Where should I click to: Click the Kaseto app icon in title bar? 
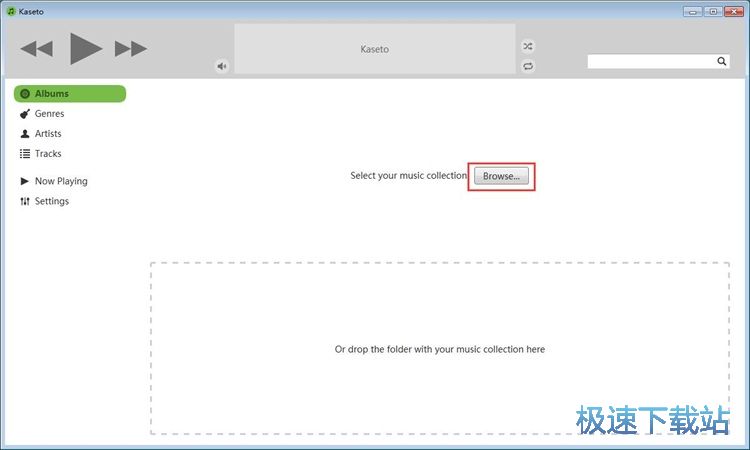tap(11, 11)
